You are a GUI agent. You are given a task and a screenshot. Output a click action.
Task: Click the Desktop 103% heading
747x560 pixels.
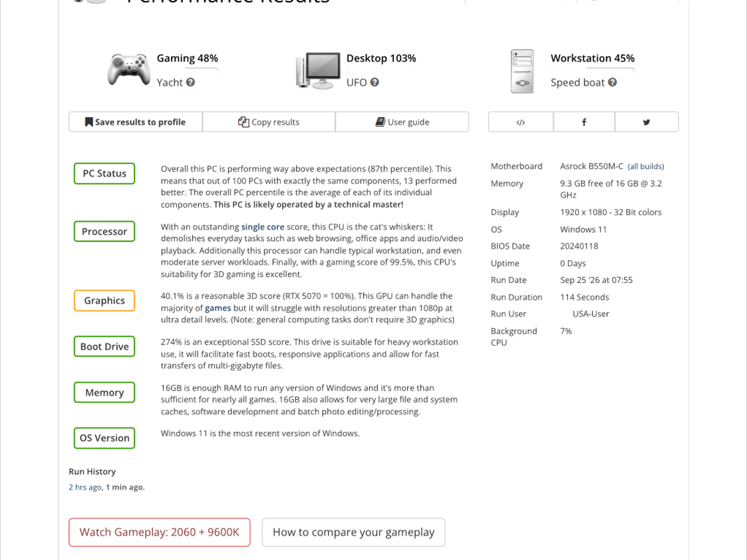[381, 58]
